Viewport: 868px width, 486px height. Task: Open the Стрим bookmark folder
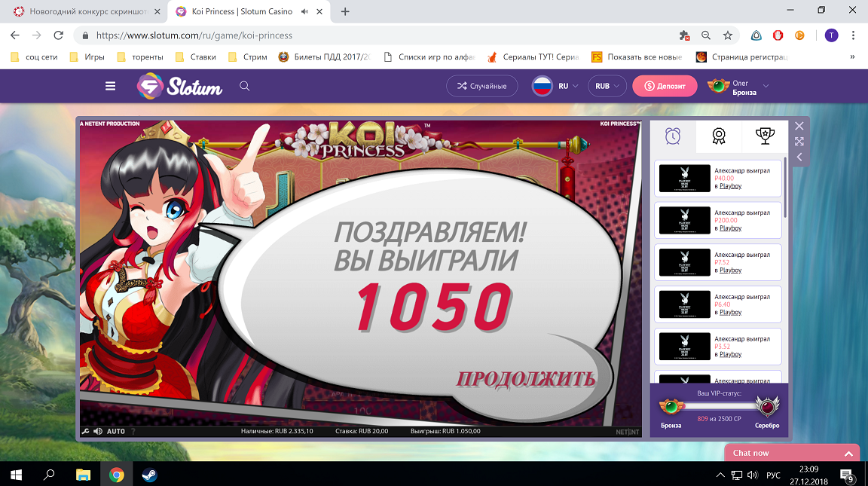pos(247,57)
